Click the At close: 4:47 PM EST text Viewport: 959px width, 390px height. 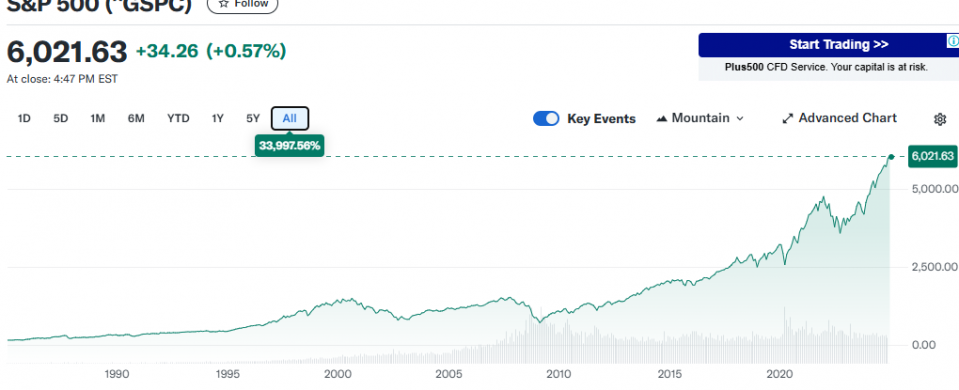pos(62,79)
